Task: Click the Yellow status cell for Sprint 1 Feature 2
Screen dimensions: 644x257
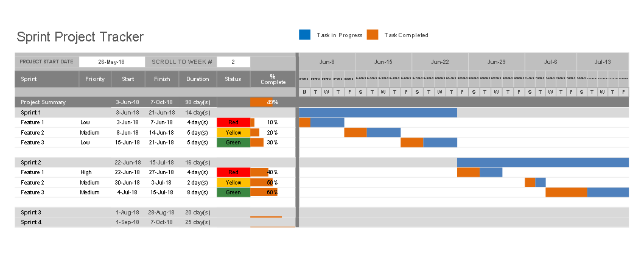Action: point(233,132)
